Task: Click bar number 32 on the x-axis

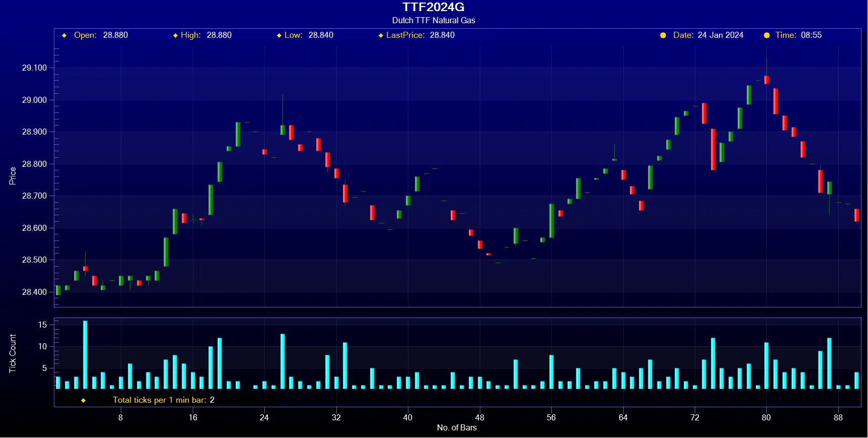Action: (336, 417)
